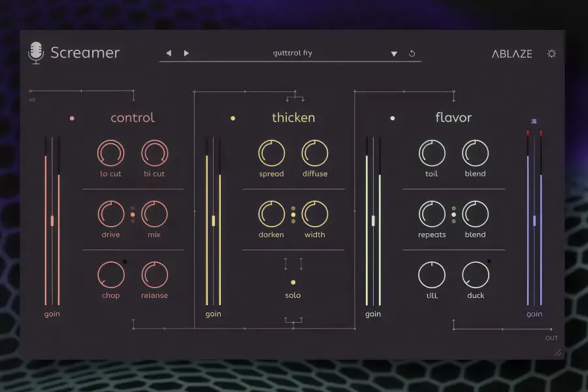Open settings via the gear icon
Image resolution: width=588 pixels, height=392 pixels.
tap(551, 54)
